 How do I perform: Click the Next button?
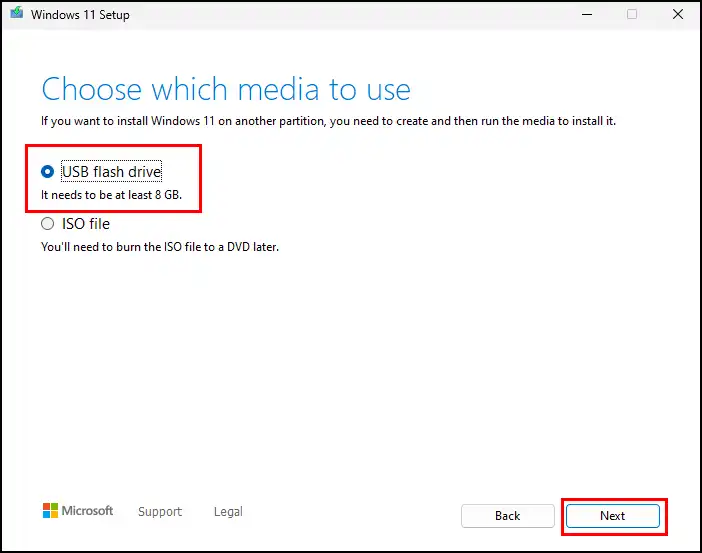click(612, 516)
